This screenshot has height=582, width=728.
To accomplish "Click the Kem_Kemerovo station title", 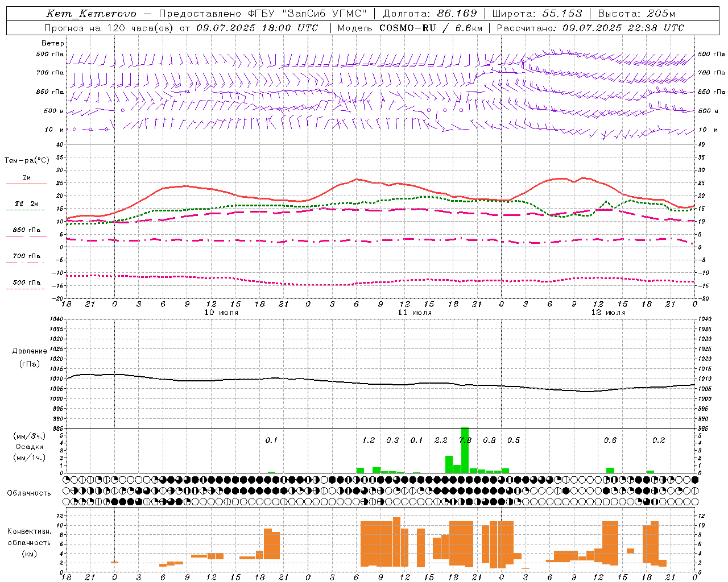I will 91,14.
